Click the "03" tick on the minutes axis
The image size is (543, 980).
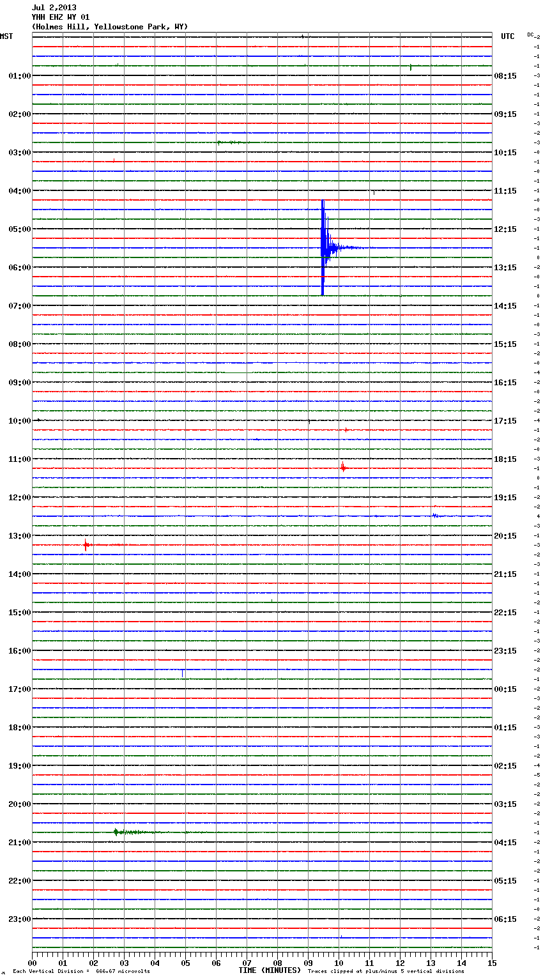[124, 963]
